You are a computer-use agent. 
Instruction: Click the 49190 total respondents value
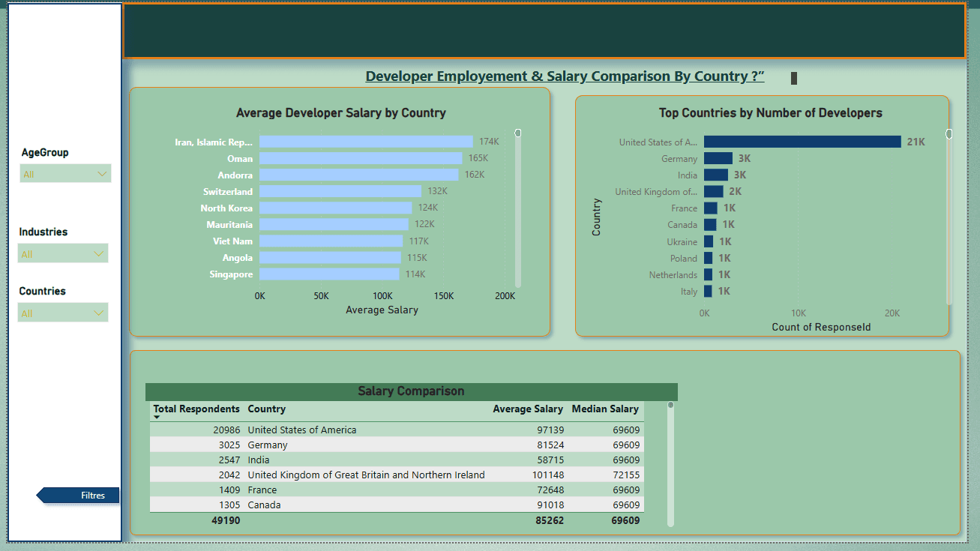tap(226, 520)
